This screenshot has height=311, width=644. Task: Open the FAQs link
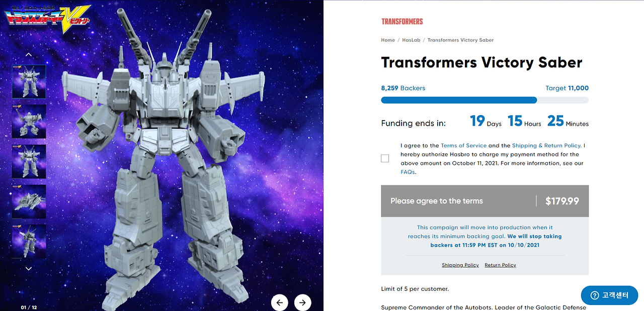(408, 172)
